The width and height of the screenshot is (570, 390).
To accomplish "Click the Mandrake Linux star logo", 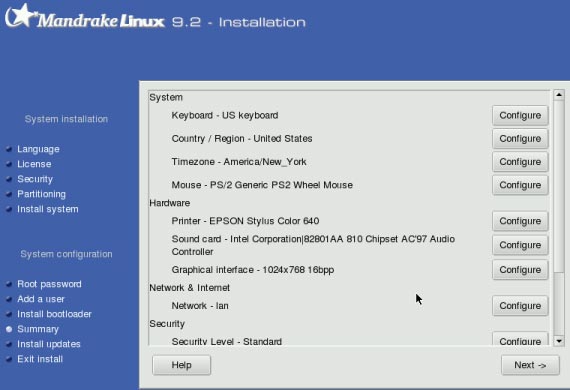I will pos(21,16).
